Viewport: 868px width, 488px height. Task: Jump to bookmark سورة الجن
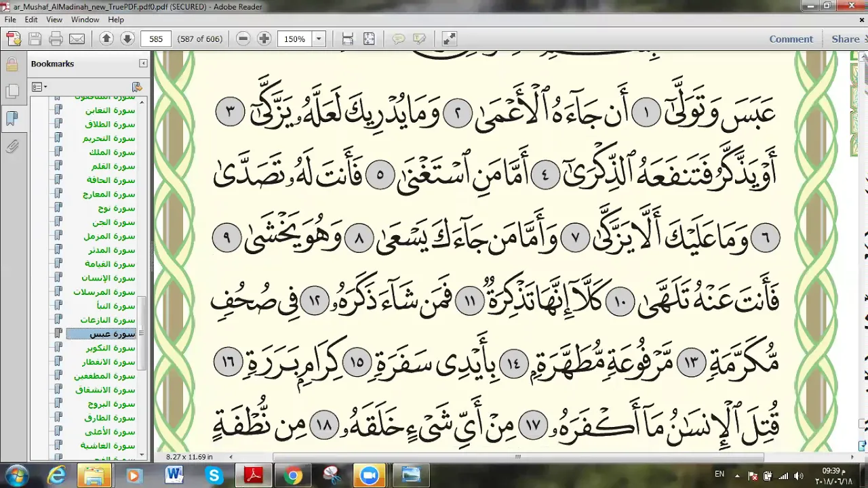115,222
